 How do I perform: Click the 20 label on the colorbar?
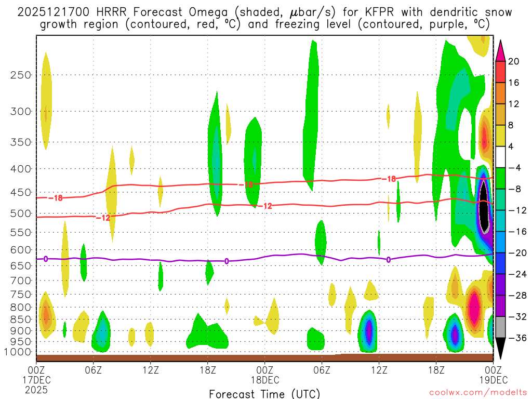514,61
